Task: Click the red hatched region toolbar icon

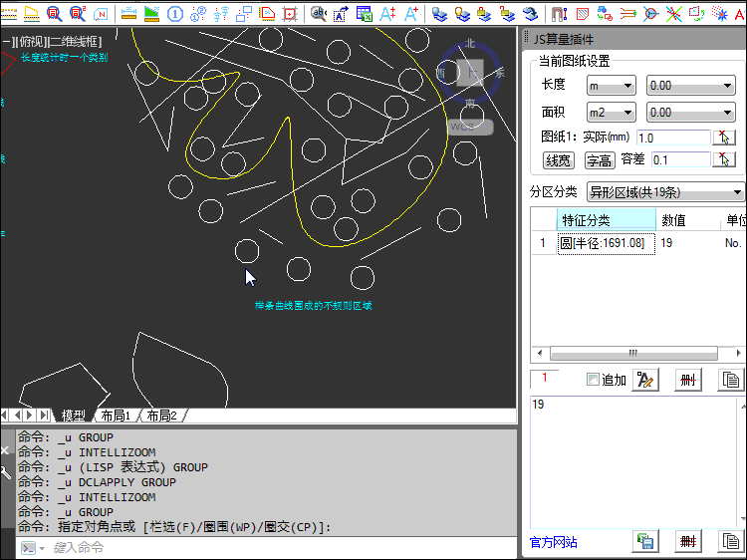Action: point(583,14)
